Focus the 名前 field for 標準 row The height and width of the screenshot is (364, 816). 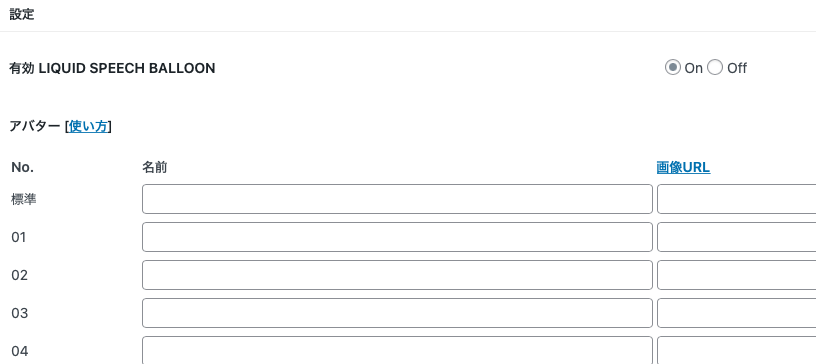click(397, 199)
